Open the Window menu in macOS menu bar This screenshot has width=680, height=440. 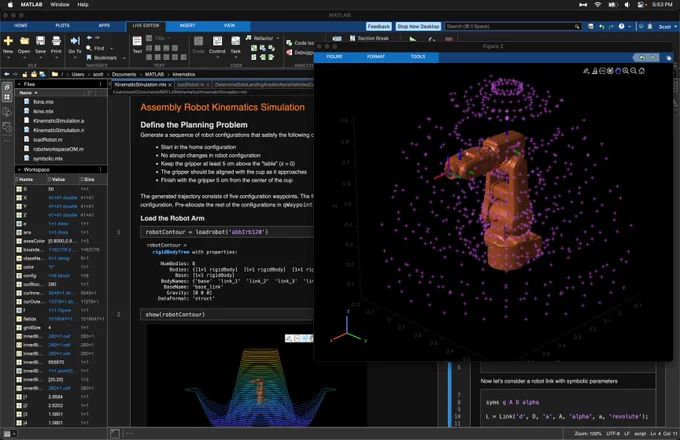tap(60, 4)
